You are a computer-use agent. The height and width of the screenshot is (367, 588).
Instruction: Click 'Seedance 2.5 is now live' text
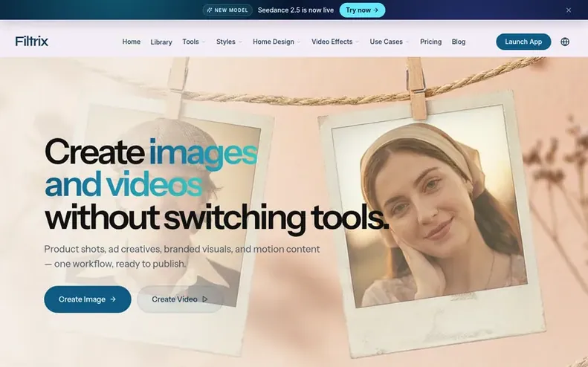point(296,10)
